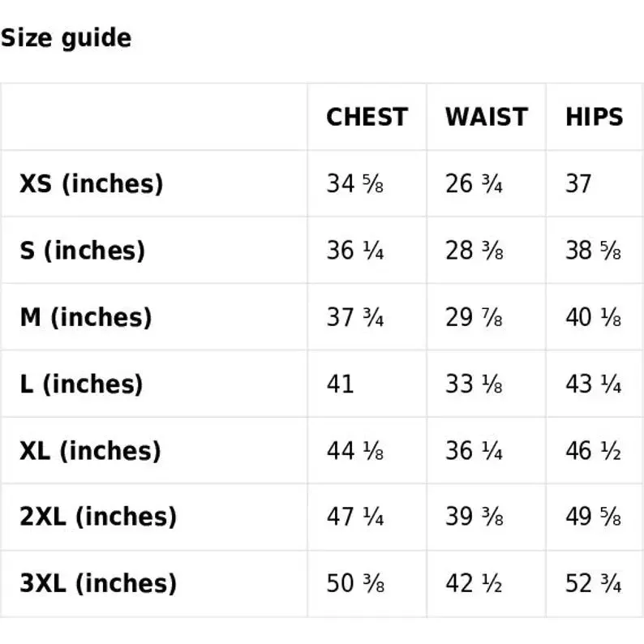Click the XL (inches) row label
The height and width of the screenshot is (644, 644).
pos(90,451)
